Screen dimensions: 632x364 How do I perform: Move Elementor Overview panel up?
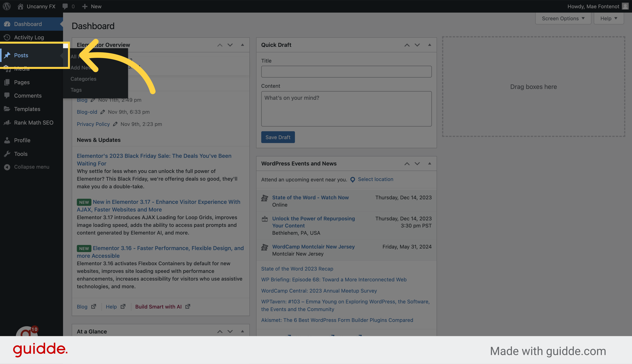click(x=220, y=45)
